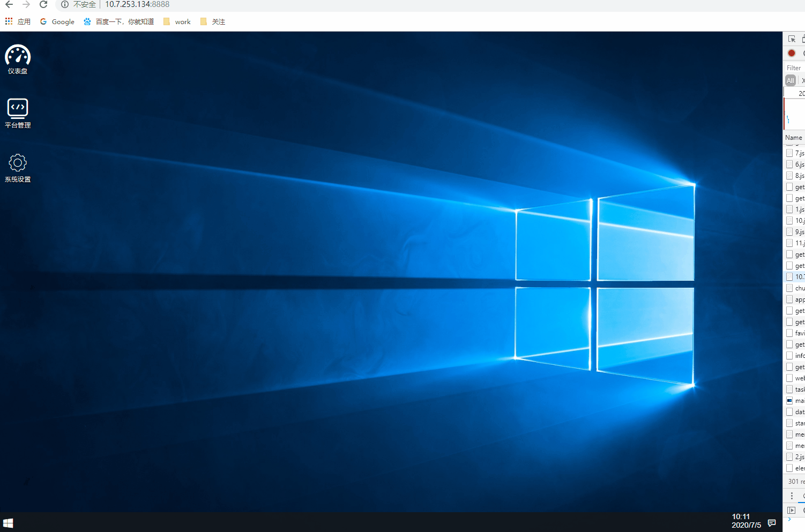
Task: Select the request row starting with task
Action: pyautogui.click(x=795, y=389)
